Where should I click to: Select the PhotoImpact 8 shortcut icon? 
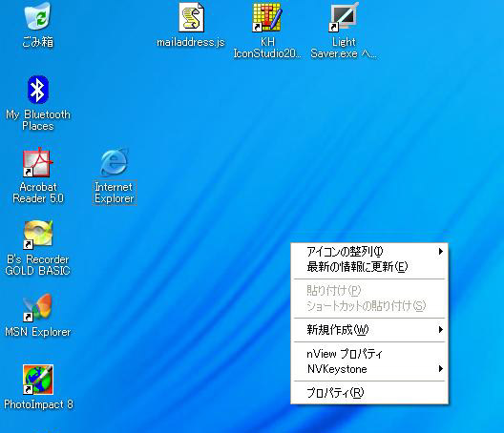pyautogui.click(x=37, y=380)
